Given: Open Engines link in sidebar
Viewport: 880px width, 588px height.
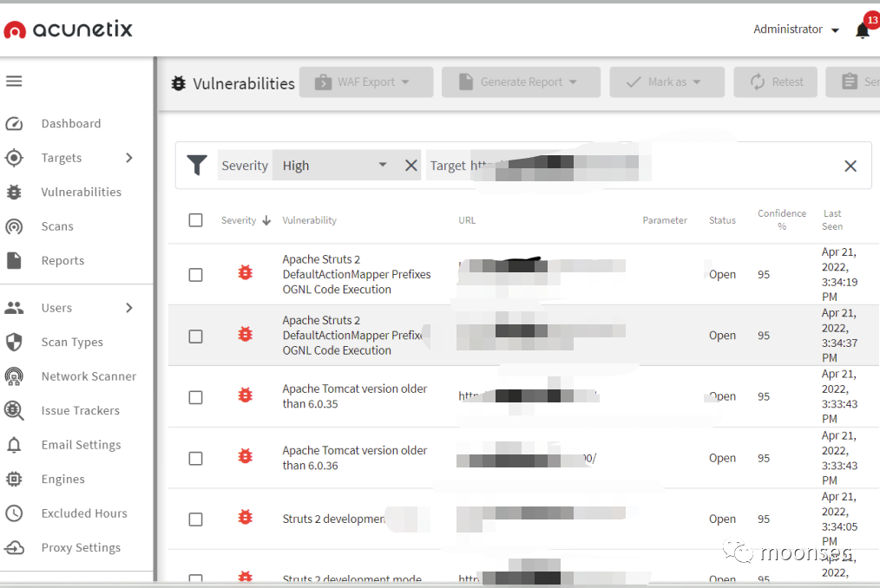Looking at the screenshot, I should click(x=63, y=479).
